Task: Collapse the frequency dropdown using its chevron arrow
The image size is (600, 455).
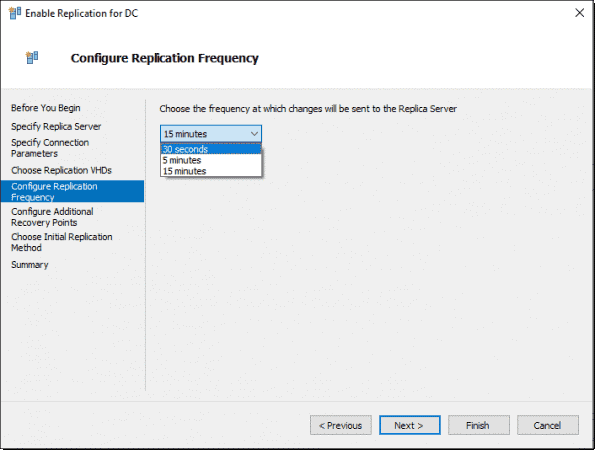Action: click(x=254, y=134)
